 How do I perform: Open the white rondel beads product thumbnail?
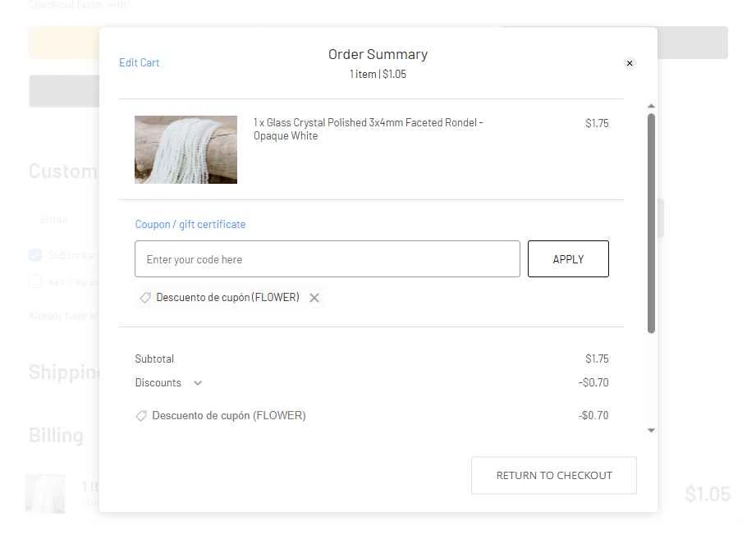(186, 149)
